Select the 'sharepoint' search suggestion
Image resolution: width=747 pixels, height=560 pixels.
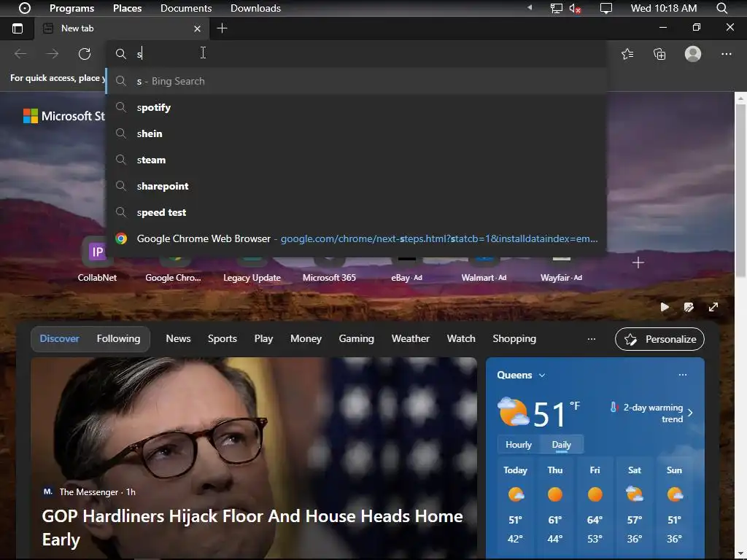coord(356,186)
